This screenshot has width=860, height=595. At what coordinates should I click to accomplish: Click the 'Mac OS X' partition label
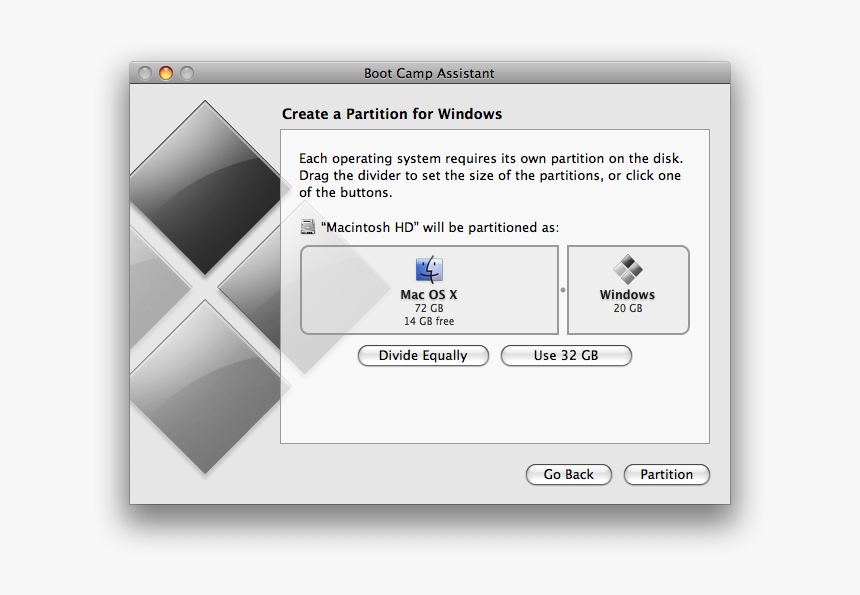coord(429,295)
